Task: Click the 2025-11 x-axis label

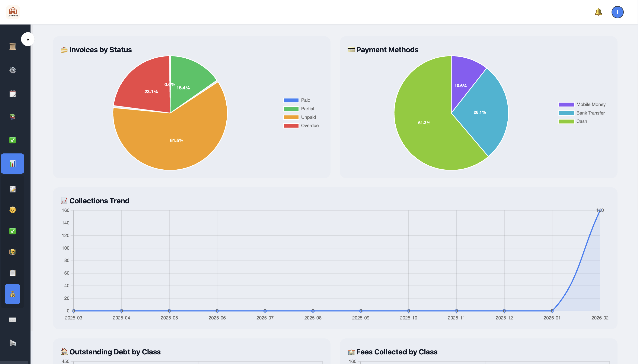Action: pos(456,318)
